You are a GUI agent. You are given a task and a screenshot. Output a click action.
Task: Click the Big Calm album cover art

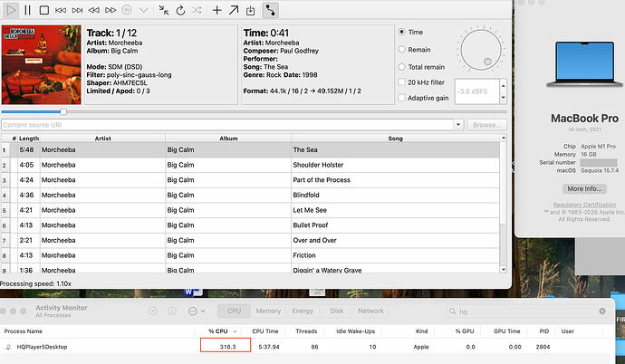[x=41, y=64]
